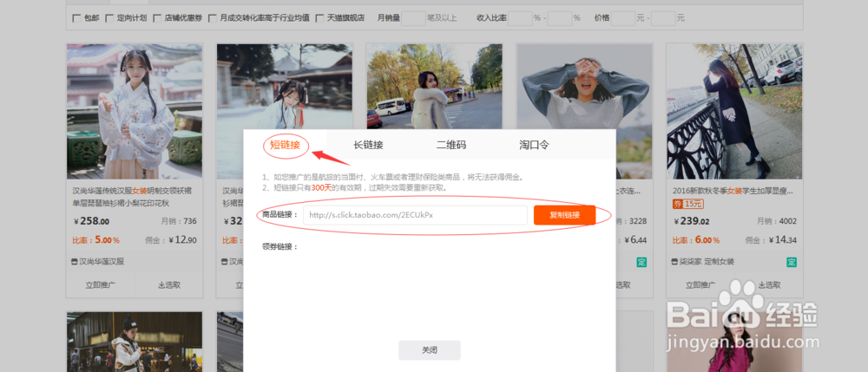Check the 店铺优惠券 option
Image resolution: width=868 pixels, height=372 pixels.
pos(157,18)
